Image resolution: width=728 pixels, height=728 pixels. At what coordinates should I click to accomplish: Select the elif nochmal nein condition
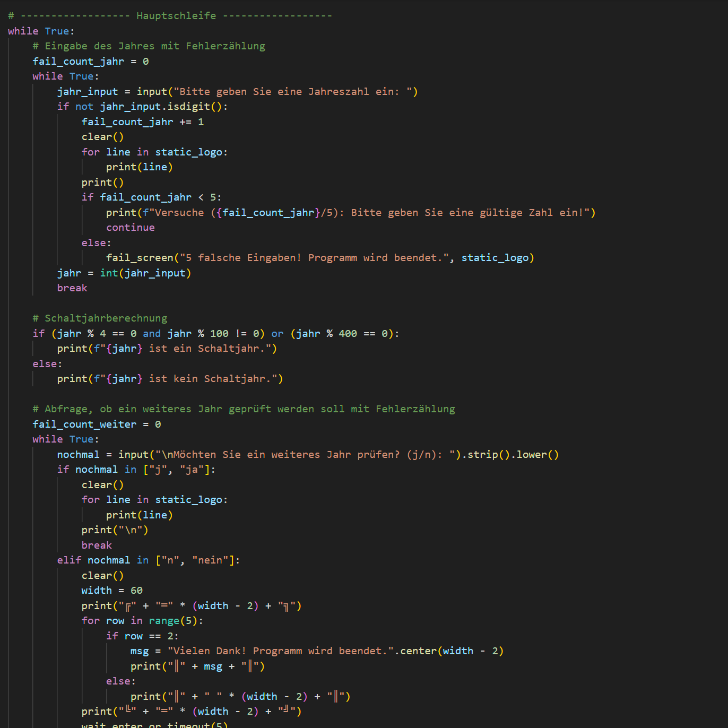[x=149, y=560]
